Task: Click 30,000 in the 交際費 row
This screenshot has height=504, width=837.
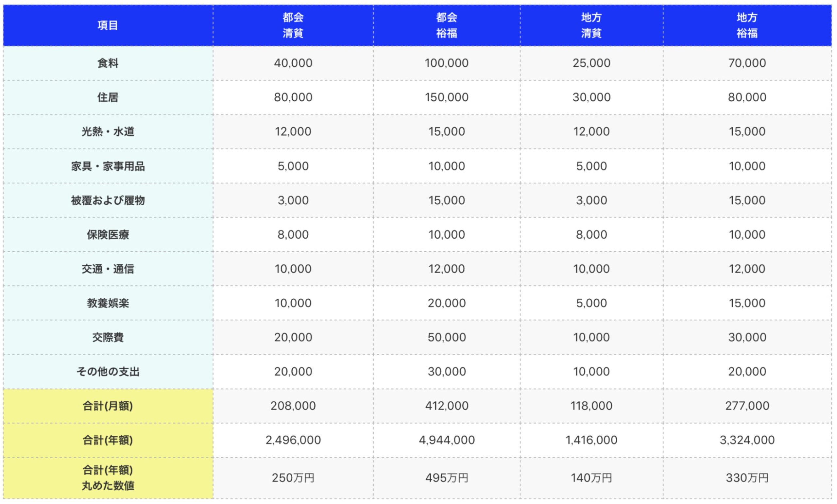Action: pyautogui.click(x=747, y=337)
